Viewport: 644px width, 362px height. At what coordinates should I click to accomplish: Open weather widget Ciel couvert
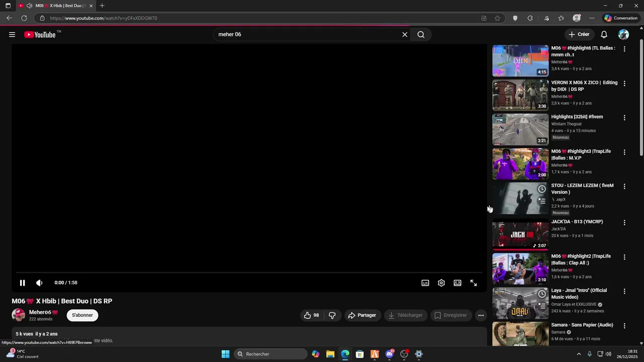point(23,354)
